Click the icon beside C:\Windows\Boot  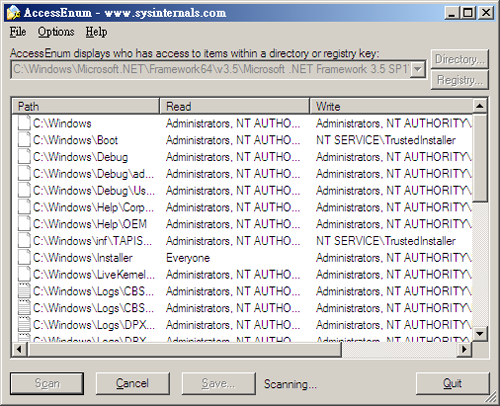24,139
